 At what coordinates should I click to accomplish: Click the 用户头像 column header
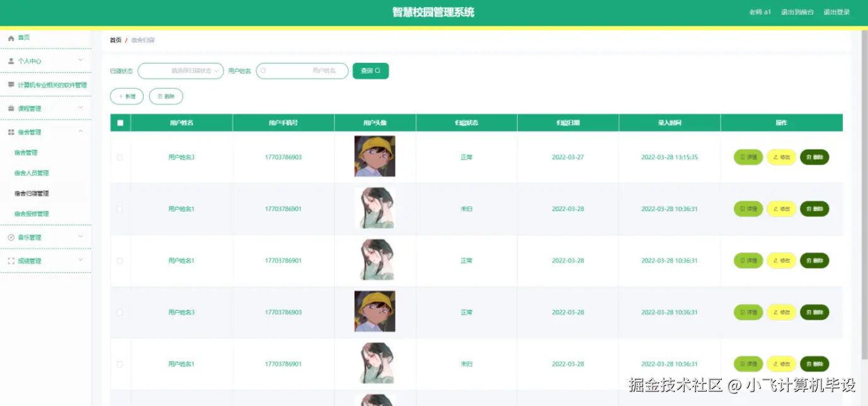click(375, 123)
